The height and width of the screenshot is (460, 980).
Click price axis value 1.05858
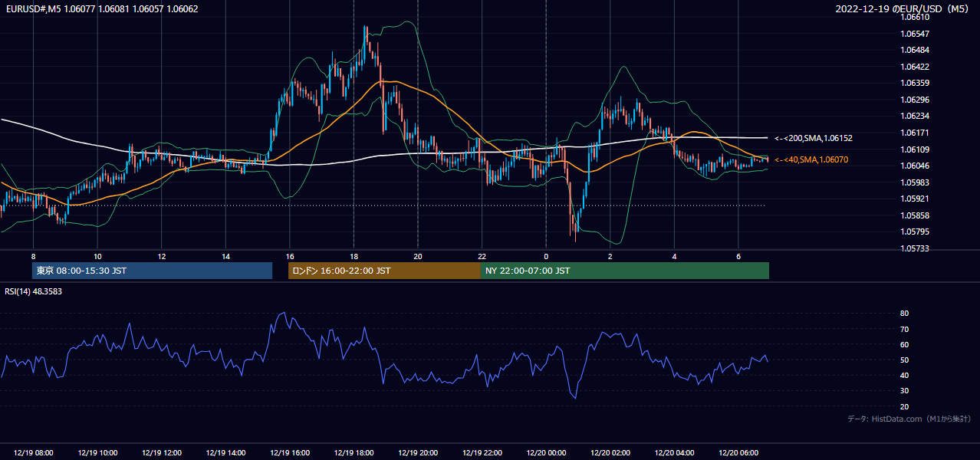click(916, 215)
